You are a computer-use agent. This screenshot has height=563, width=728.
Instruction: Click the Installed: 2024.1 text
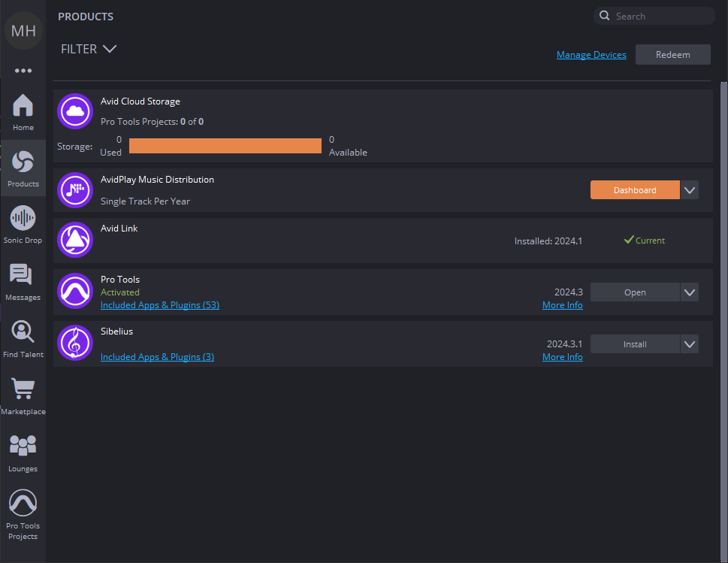tap(548, 241)
